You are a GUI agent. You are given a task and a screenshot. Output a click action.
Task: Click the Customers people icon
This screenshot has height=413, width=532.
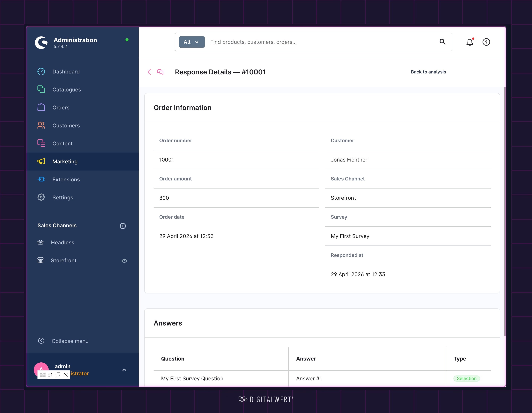41,126
